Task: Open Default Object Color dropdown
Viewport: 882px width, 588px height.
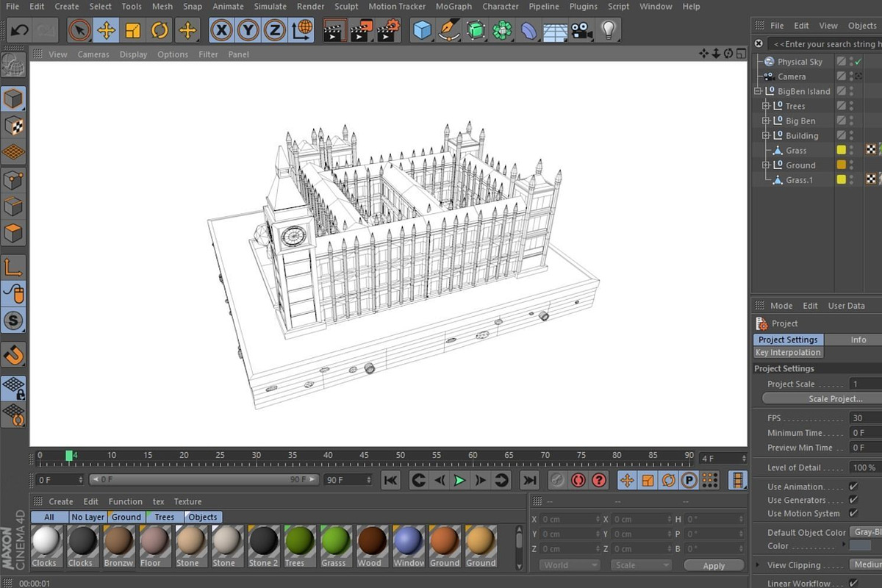Action: [x=866, y=532]
